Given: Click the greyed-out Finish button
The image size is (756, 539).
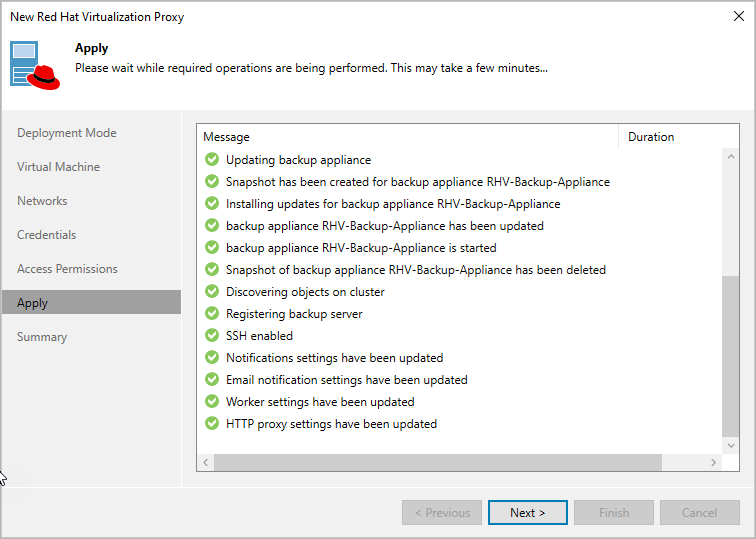Looking at the screenshot, I should coord(614,512).
